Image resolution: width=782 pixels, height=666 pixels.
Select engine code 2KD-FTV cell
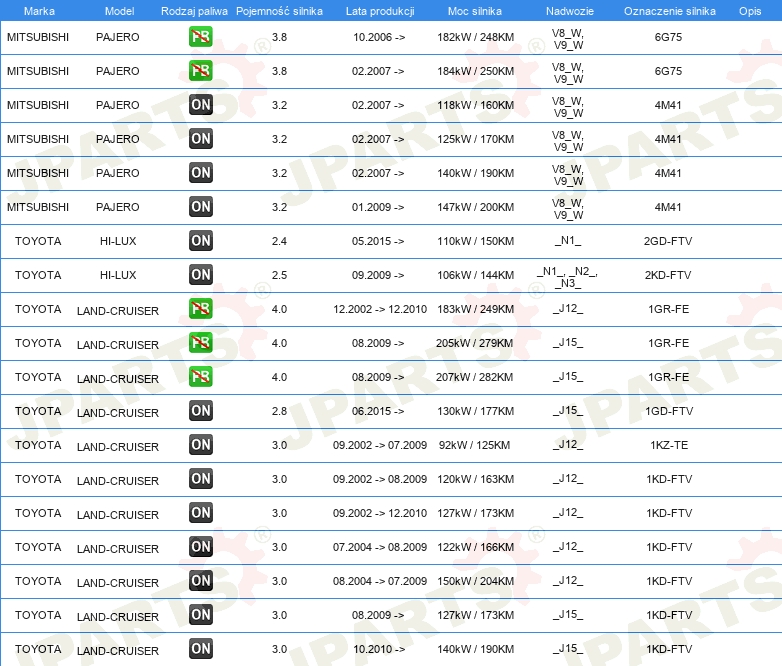point(668,275)
